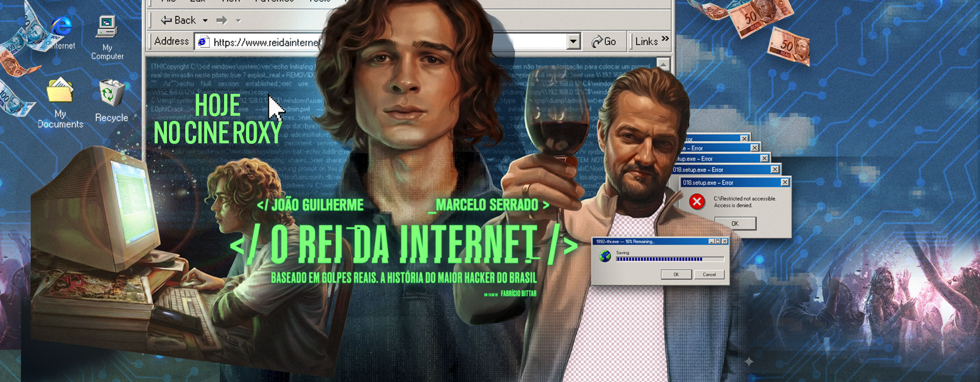Click the 'FABRÍCIO BITTAR' credit text
This screenshot has width=980, height=382.
click(519, 293)
